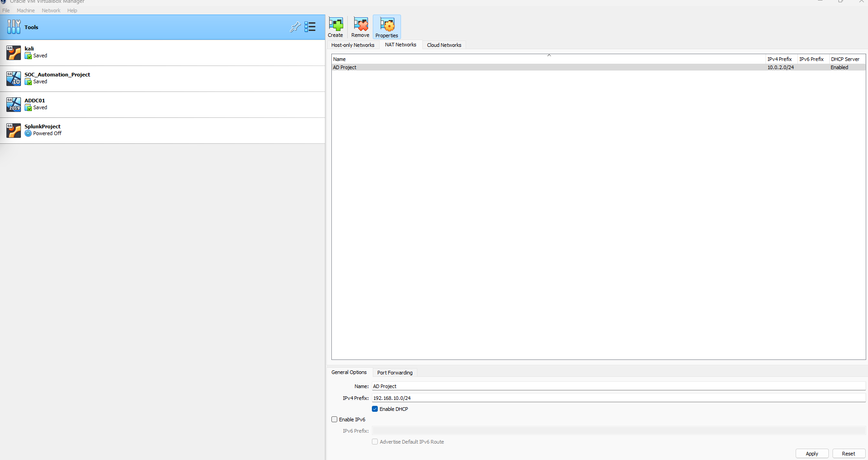Select the ADDC01 VM icon
Screen dimensions: 868x460
click(14, 105)
